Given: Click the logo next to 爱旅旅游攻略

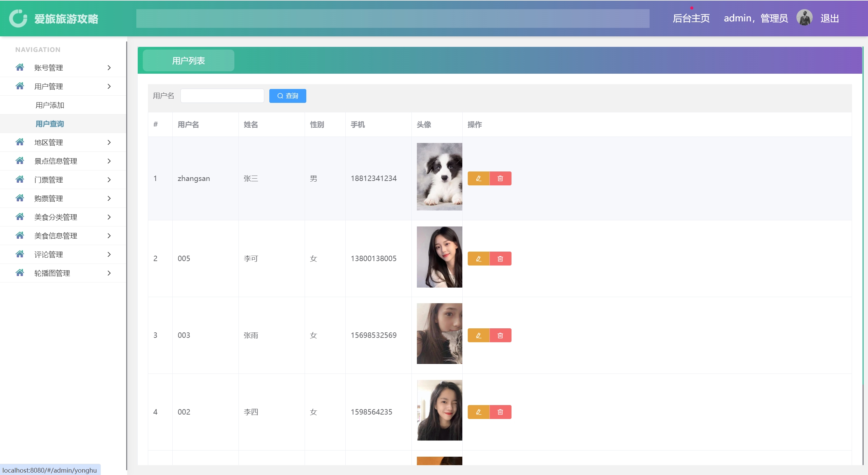Looking at the screenshot, I should point(18,18).
